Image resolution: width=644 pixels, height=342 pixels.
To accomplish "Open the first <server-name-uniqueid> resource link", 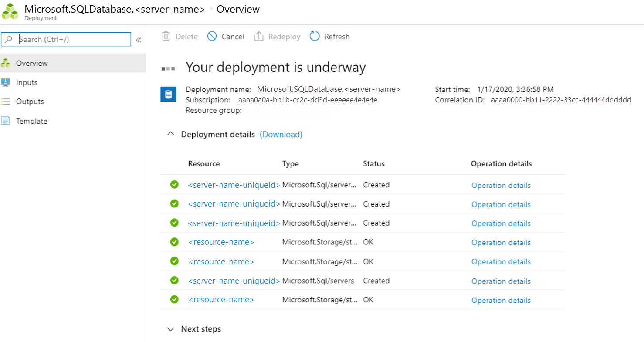I will (x=234, y=185).
